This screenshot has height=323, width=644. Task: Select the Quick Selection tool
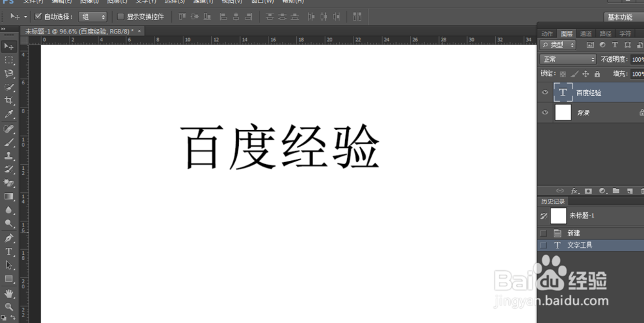8,88
